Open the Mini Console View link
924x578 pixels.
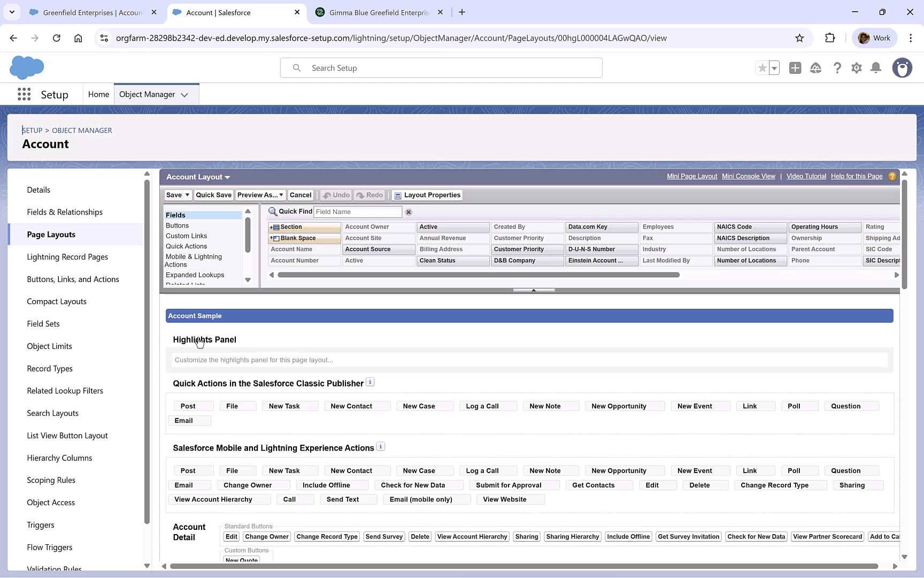pyautogui.click(x=748, y=176)
